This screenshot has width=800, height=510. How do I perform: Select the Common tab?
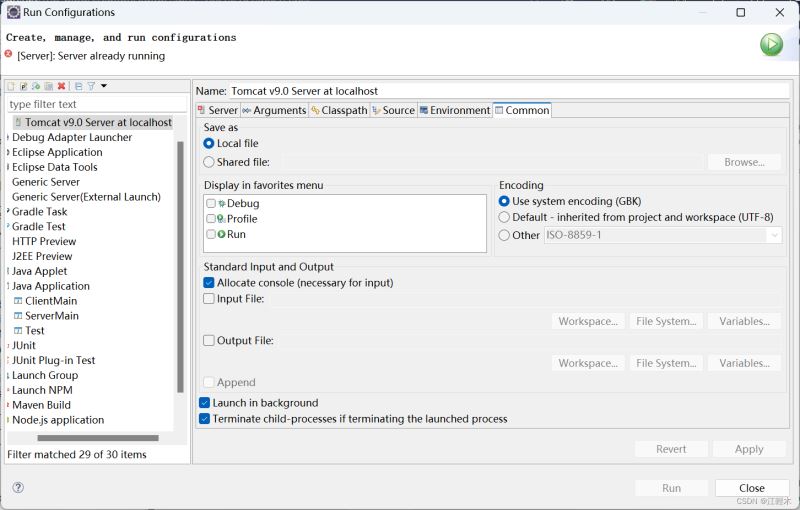[522, 110]
